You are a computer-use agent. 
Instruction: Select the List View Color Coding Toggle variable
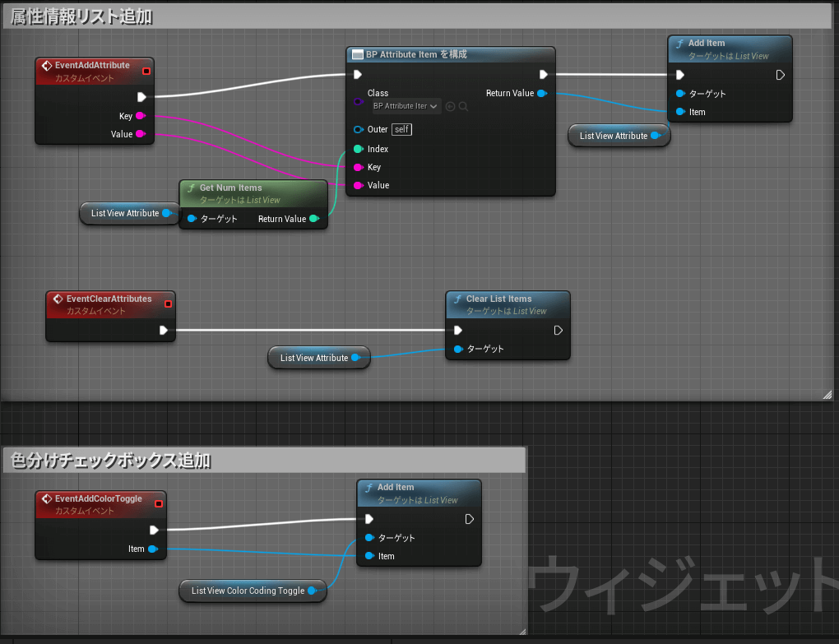(x=248, y=591)
